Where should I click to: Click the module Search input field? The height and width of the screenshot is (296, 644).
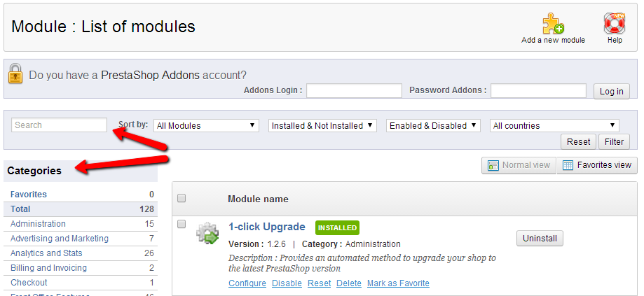click(x=59, y=125)
